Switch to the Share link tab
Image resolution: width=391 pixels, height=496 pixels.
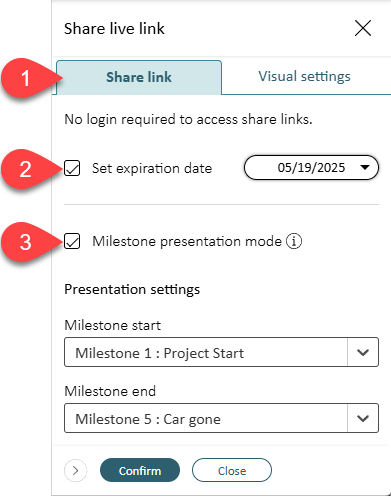(x=139, y=77)
